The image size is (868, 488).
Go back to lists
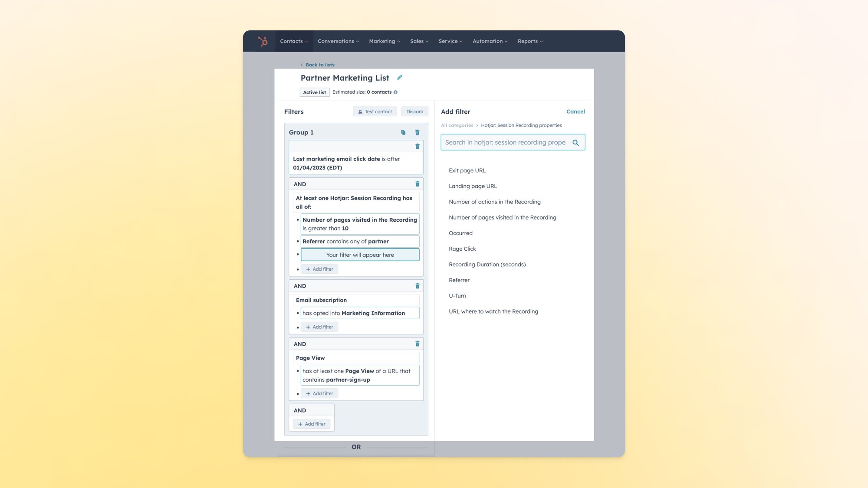[x=317, y=65]
